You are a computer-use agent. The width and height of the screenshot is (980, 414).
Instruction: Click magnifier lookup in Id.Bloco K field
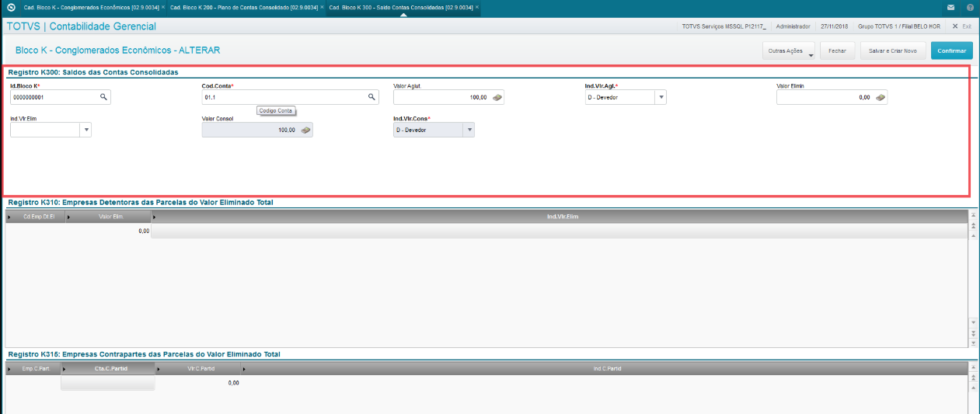pos(103,97)
